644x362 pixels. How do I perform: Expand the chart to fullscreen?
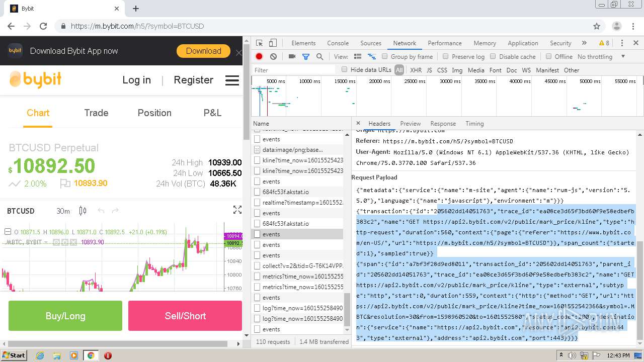click(237, 210)
